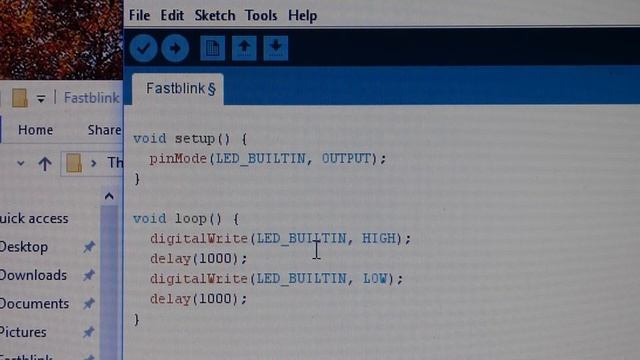Open Explorer quick access toolbar dropdown
Screen dimensions: 640x360
point(41,98)
